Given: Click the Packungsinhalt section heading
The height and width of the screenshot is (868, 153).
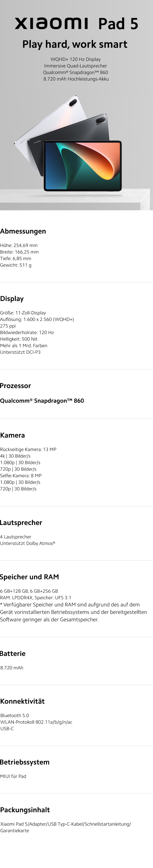Looking at the screenshot, I should coord(25,810).
